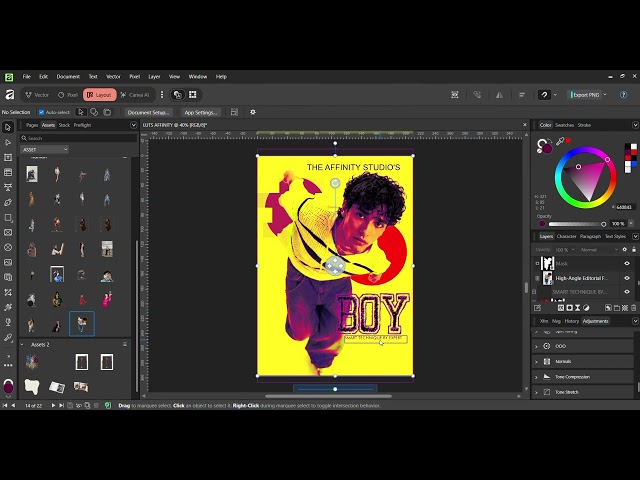The image size is (640, 480).
Task: Click the ellipsis more tools icon in left toolbar
Action: pos(8,365)
